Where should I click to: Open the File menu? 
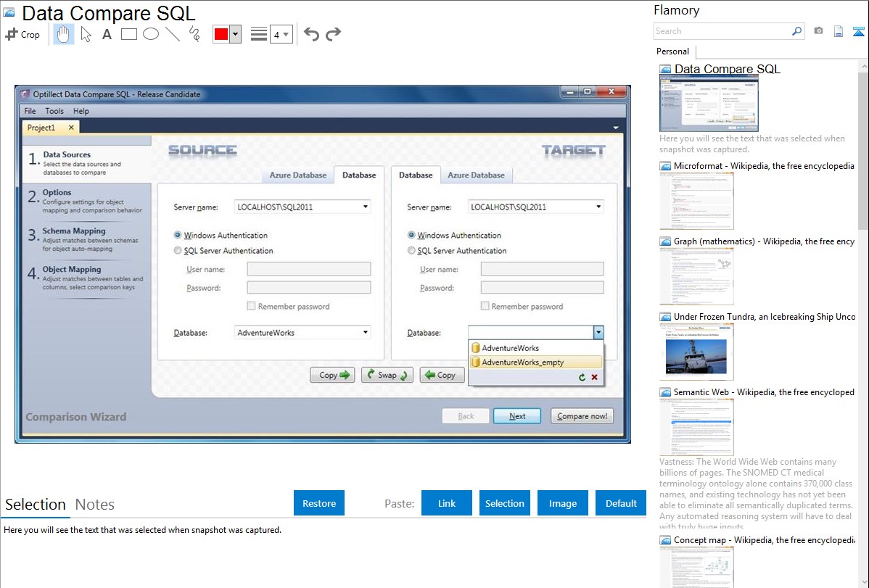[30, 111]
